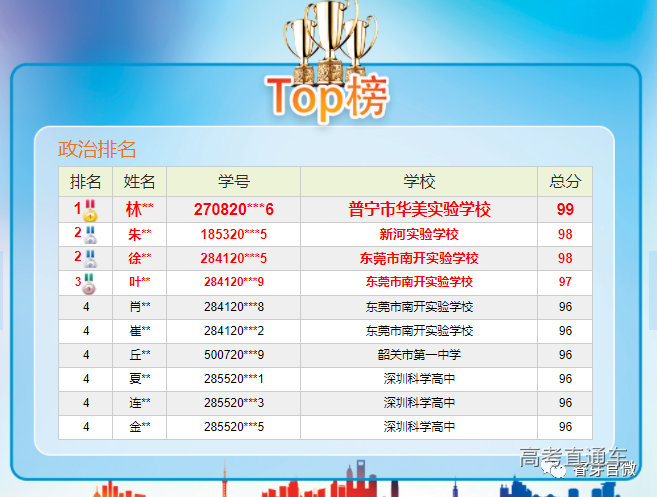Select the 学号 column header

pyautogui.click(x=233, y=182)
